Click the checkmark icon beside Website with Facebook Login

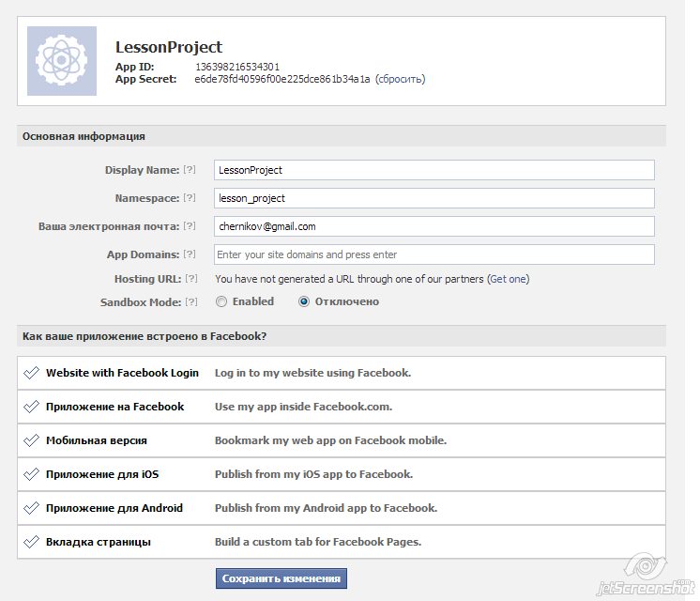32,373
